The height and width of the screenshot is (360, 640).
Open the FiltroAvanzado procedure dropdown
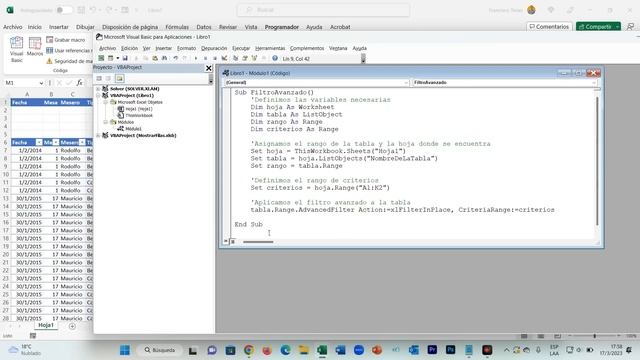(x=594, y=82)
